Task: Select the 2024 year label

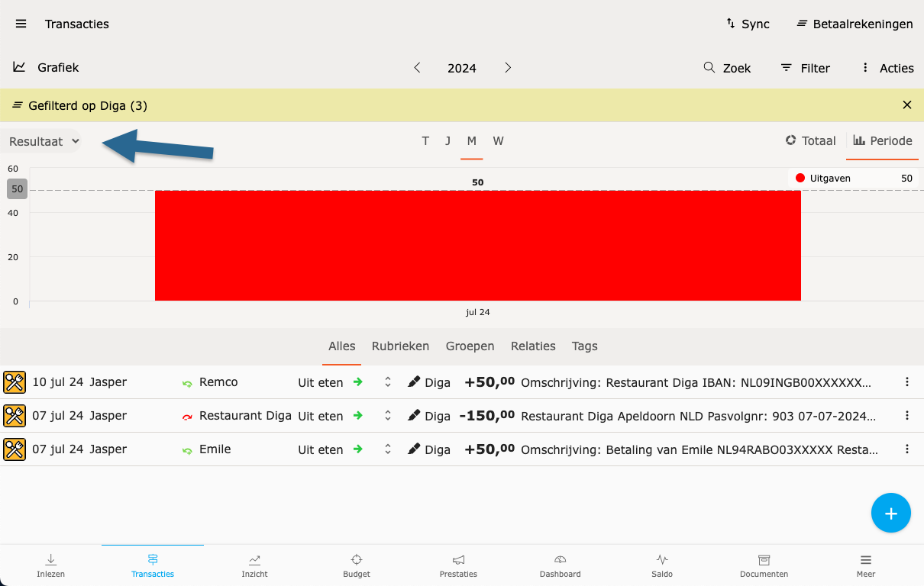Action: tap(462, 68)
